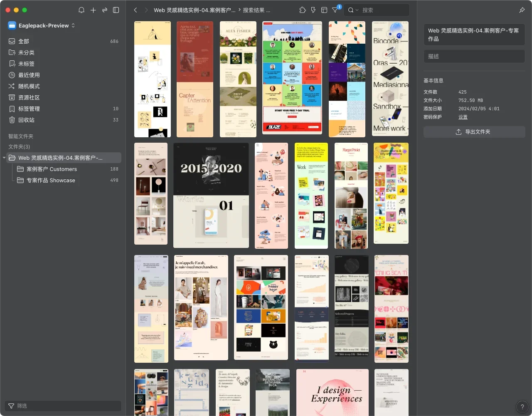Open 标签管理 in the sidebar
The height and width of the screenshot is (416, 532).
pos(29,109)
